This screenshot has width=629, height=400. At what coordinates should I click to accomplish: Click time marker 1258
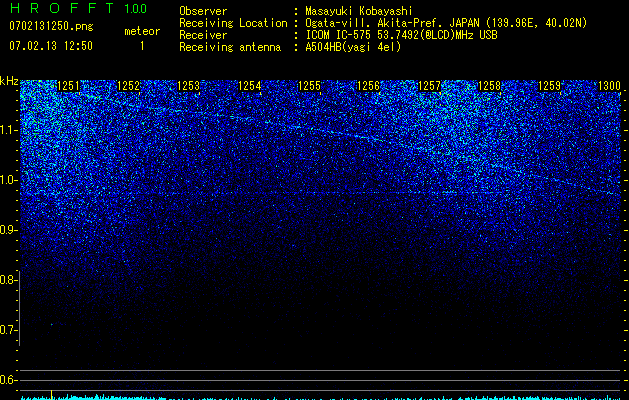pyautogui.click(x=489, y=86)
